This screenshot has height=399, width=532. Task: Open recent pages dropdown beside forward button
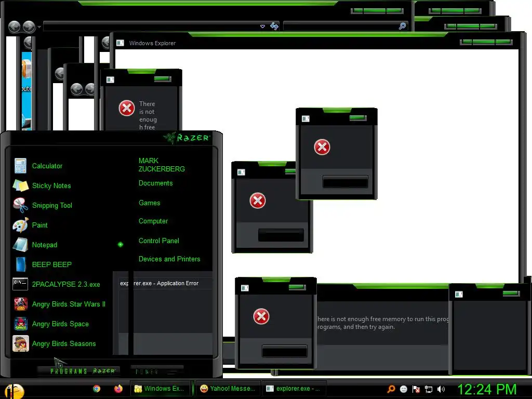click(39, 27)
